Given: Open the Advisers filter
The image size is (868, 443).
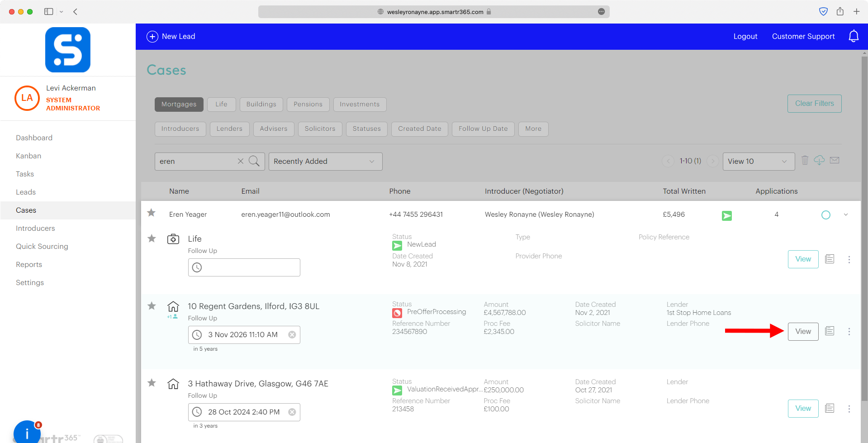Looking at the screenshot, I should [274, 129].
